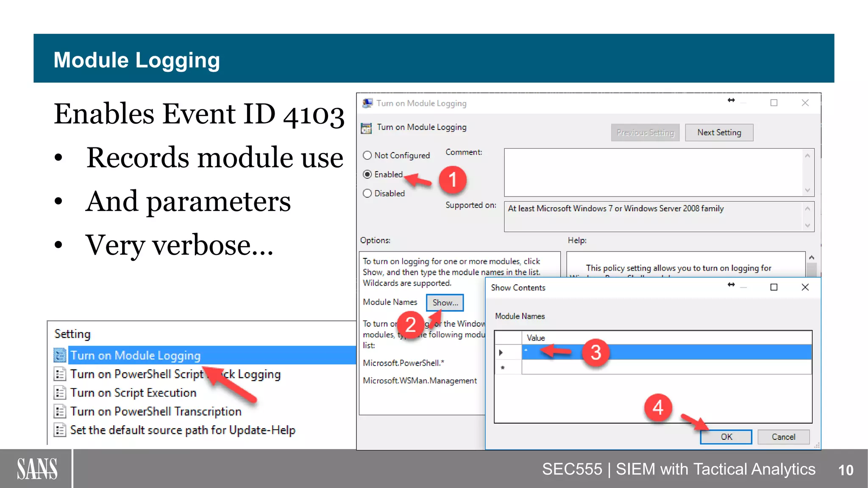Screen dimensions: 868x488
Task: Click the icon beside Update-Help source path setting
Action: [60, 430]
